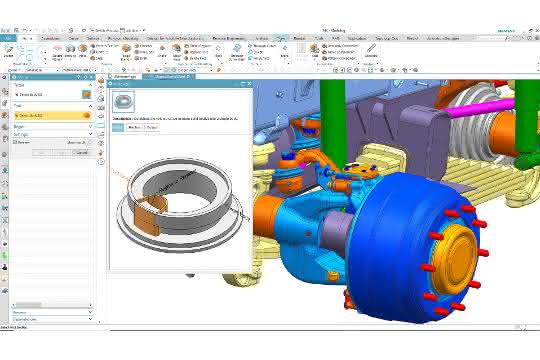The image size is (540, 360).
Task: Select the Sketch tool in the ribbon
Action: (x=9, y=51)
